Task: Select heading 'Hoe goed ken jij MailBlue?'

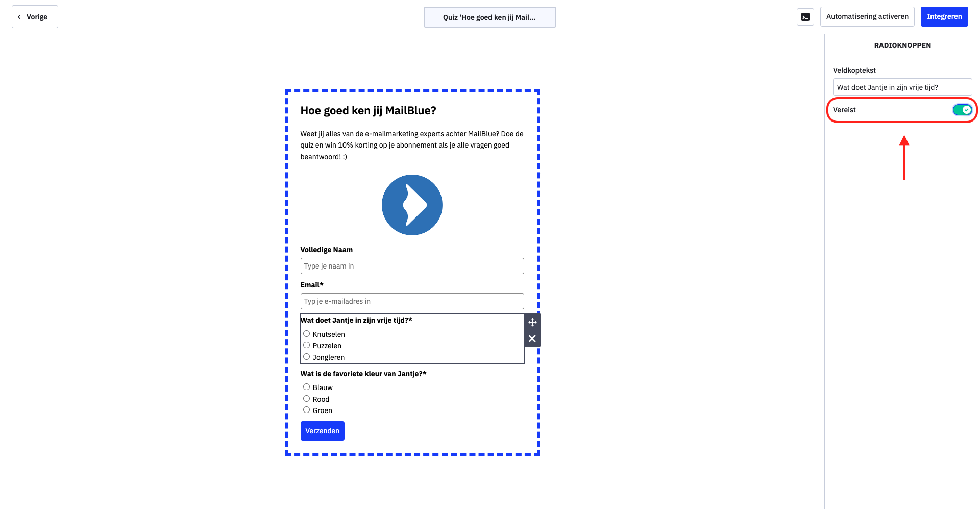Action: pos(368,111)
